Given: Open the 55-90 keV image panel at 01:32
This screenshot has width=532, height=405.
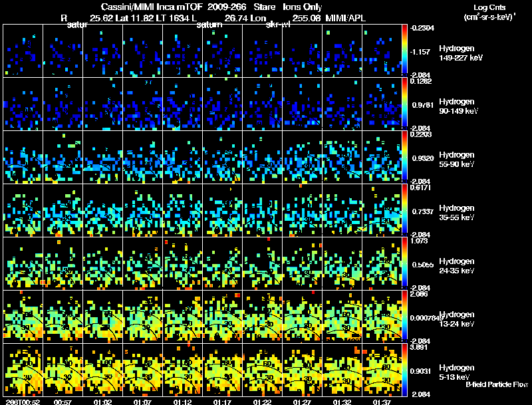Looking at the screenshot, I should [342, 157].
